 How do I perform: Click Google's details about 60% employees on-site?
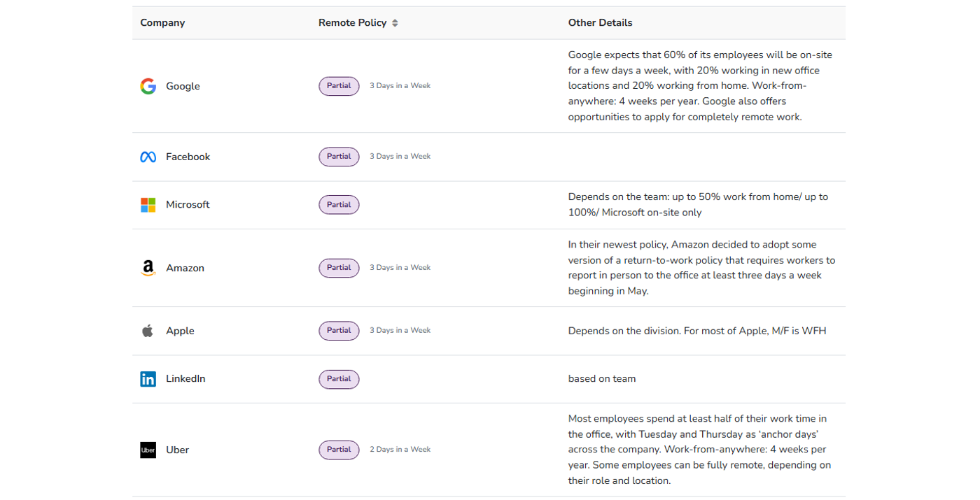(x=700, y=86)
